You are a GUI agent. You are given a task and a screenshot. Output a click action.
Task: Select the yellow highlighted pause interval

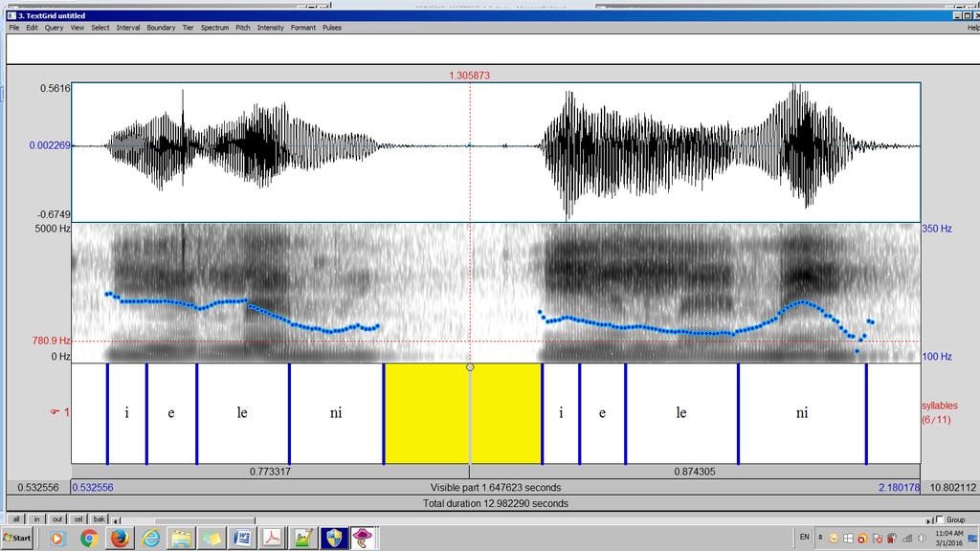[462, 413]
